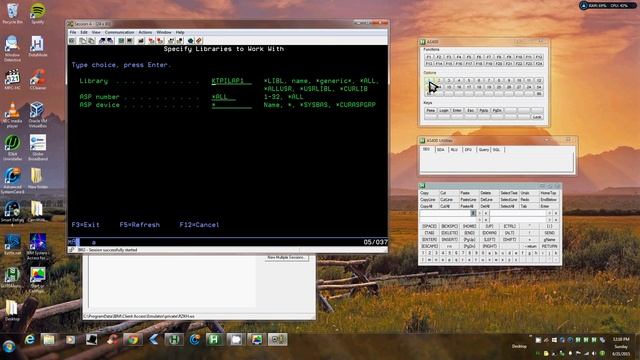Click the ASP number input field
640x360 pixels.
(224, 97)
